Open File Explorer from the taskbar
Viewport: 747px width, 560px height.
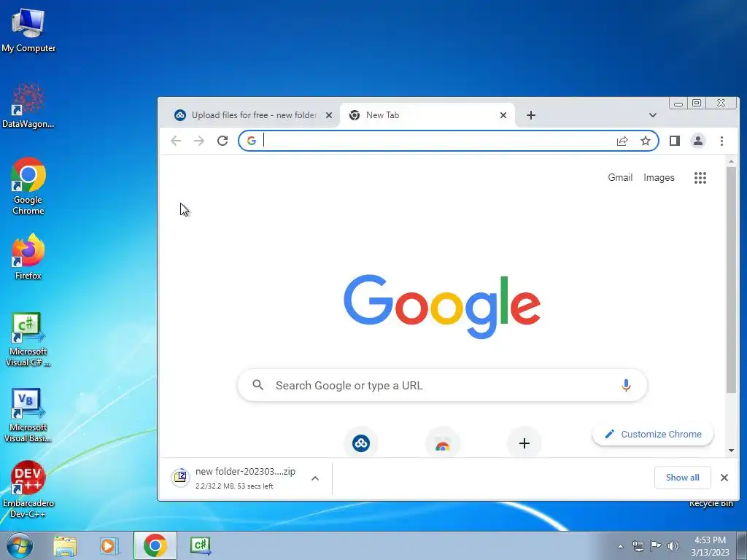(x=65, y=546)
